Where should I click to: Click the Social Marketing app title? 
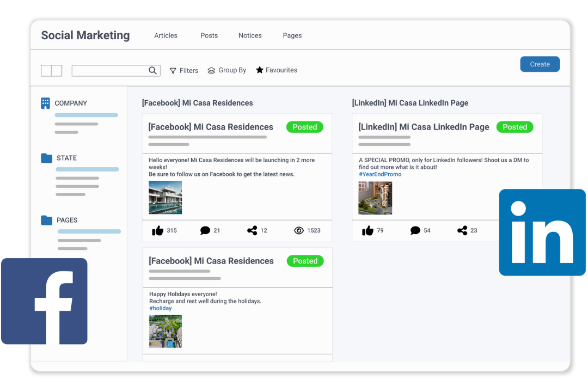[85, 35]
